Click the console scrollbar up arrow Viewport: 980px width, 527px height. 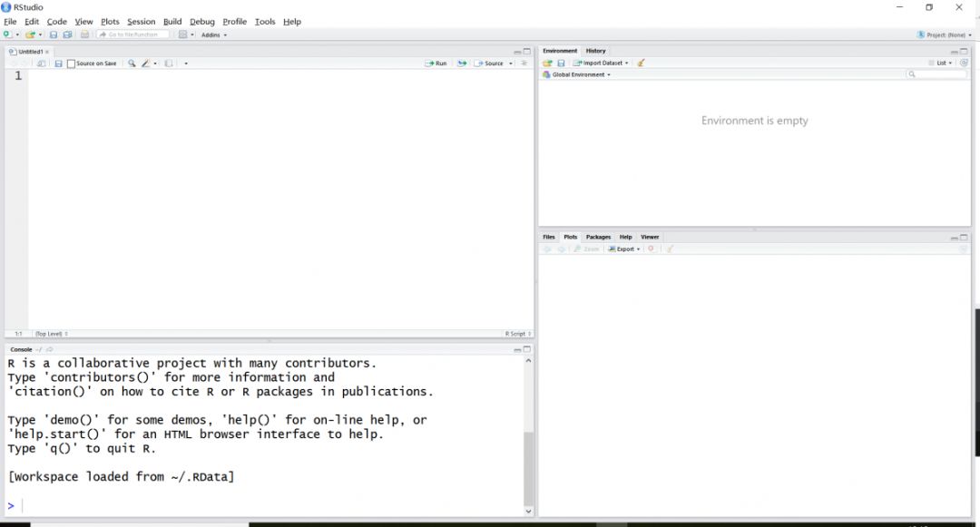[529, 361]
